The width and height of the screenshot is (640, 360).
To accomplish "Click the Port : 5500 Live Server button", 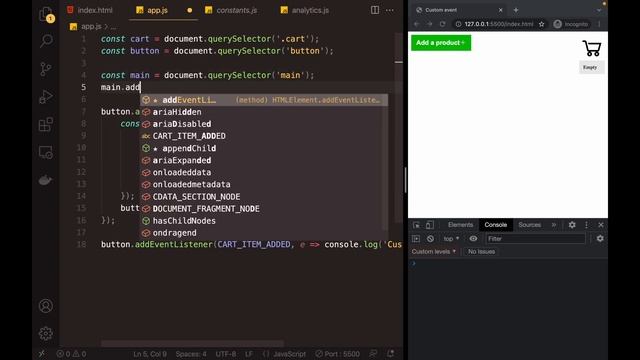I will pos(338,353).
